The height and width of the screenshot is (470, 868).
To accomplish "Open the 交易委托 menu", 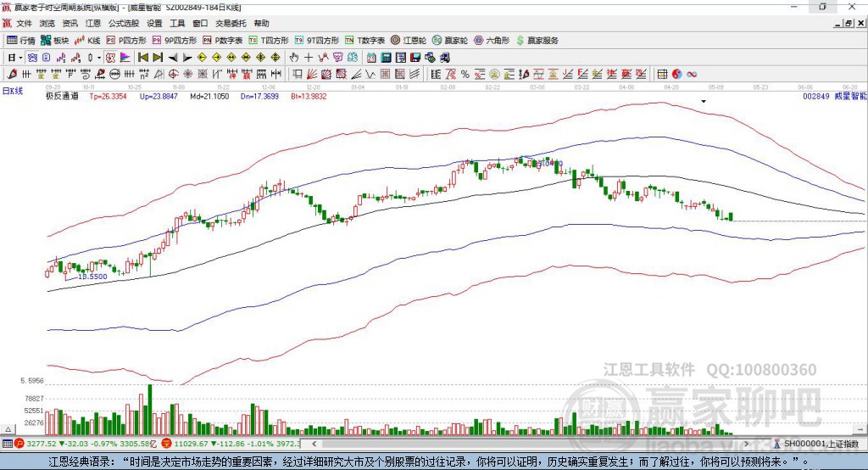I will click(x=231, y=23).
